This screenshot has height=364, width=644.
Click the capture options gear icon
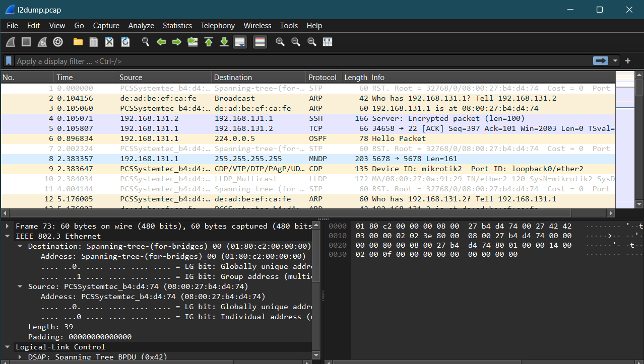58,42
